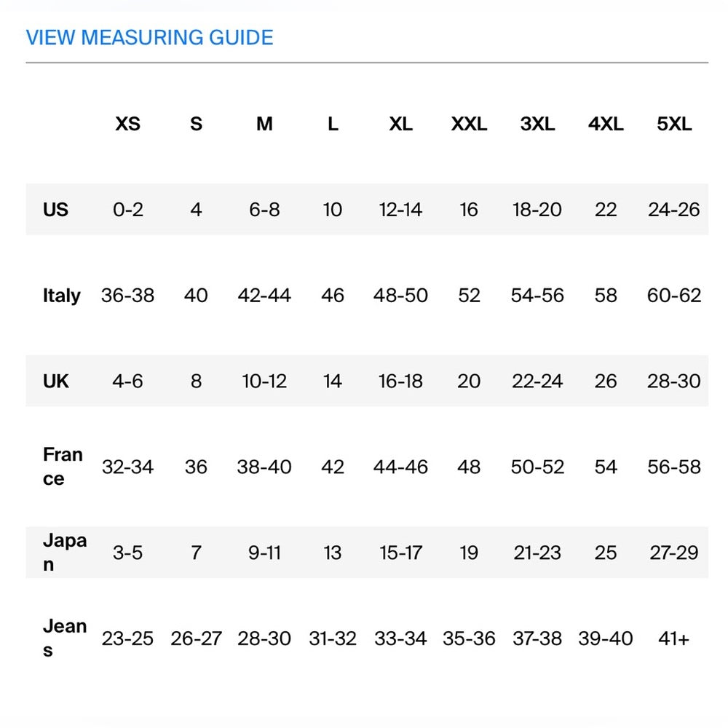Select the XXL size header

pyautogui.click(x=469, y=124)
